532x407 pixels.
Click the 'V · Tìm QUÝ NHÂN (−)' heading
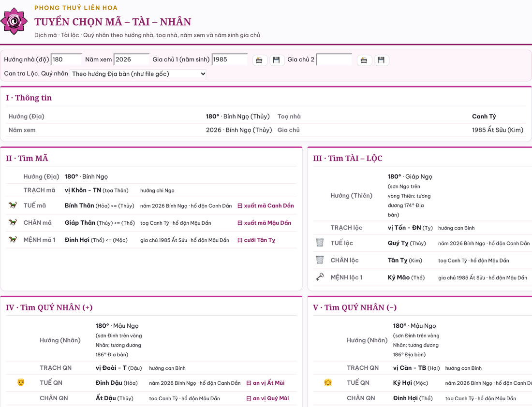tap(355, 307)
